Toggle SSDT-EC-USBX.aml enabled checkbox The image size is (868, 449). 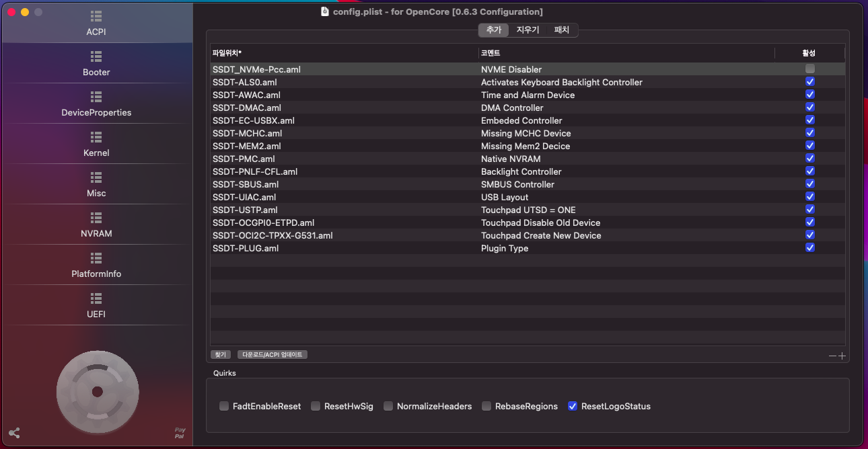coord(810,120)
